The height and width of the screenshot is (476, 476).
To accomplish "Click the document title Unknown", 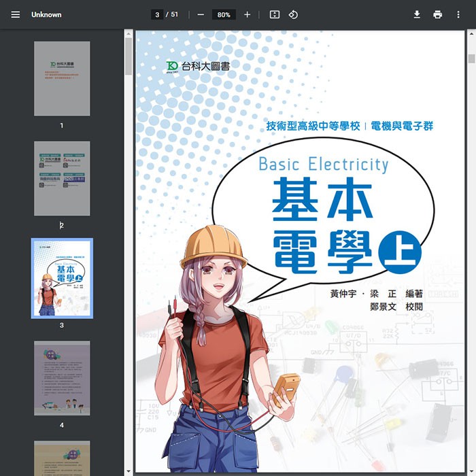I will point(46,14).
